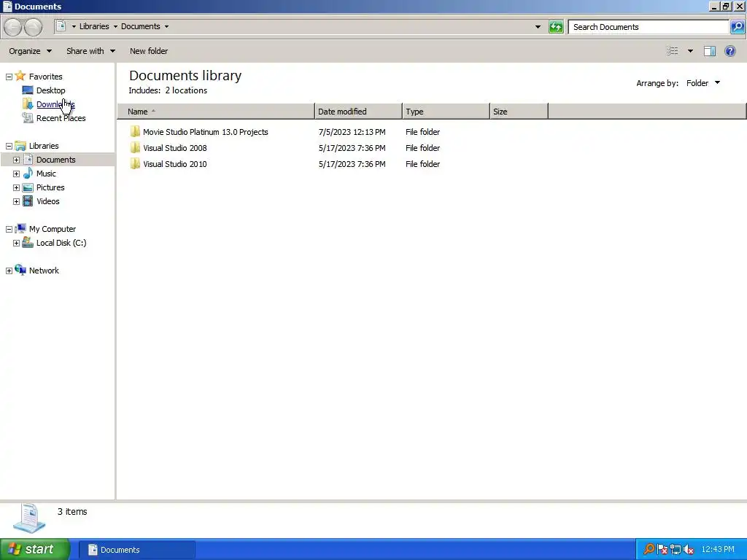Sort by the Name column header

[216, 112]
